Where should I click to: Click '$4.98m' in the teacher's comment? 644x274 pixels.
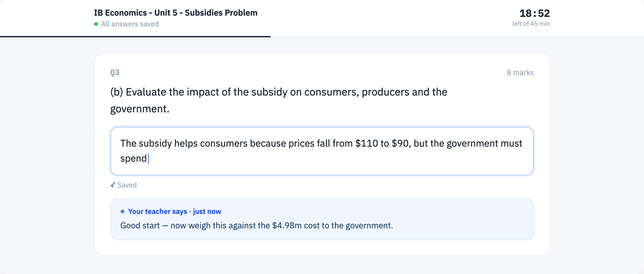tap(287, 226)
